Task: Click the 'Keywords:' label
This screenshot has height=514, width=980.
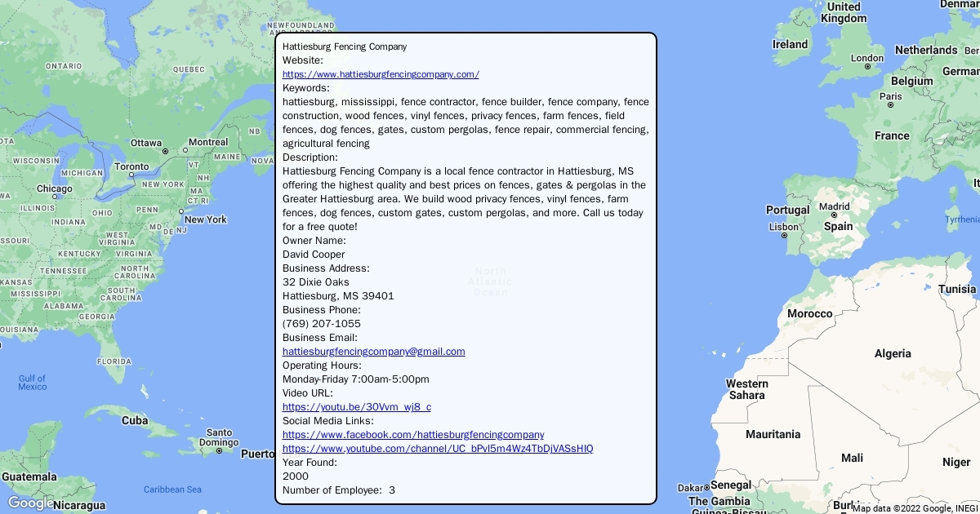Action: pyautogui.click(x=306, y=88)
